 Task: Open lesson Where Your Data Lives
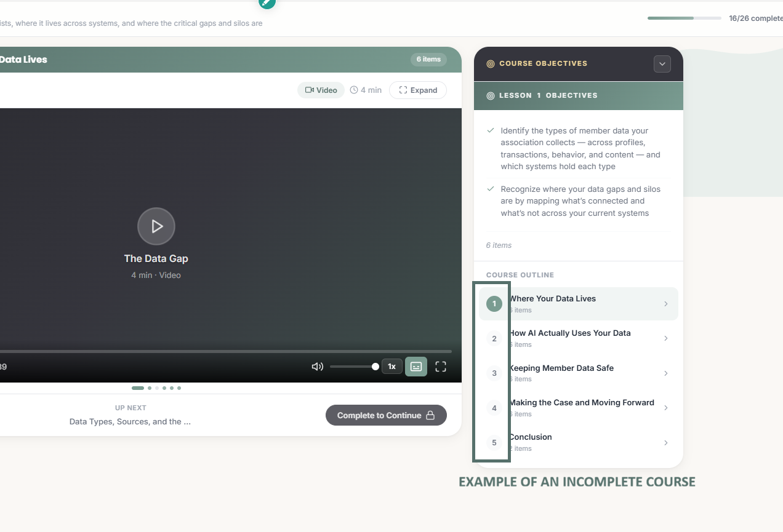click(x=579, y=304)
